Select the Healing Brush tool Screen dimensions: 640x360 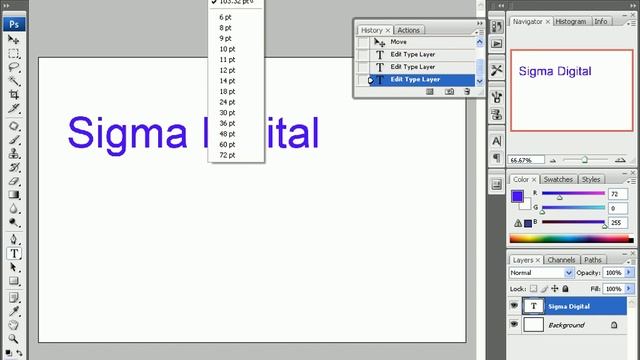click(x=13, y=126)
